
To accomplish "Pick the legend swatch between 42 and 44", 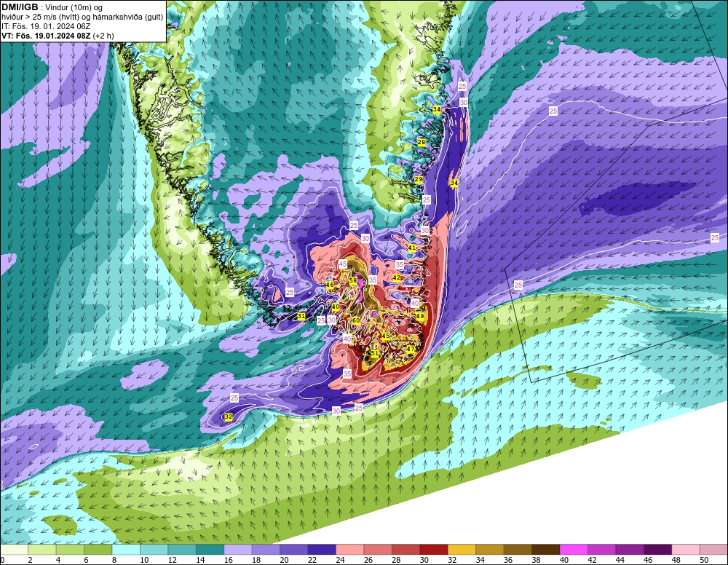I will click(602, 550).
